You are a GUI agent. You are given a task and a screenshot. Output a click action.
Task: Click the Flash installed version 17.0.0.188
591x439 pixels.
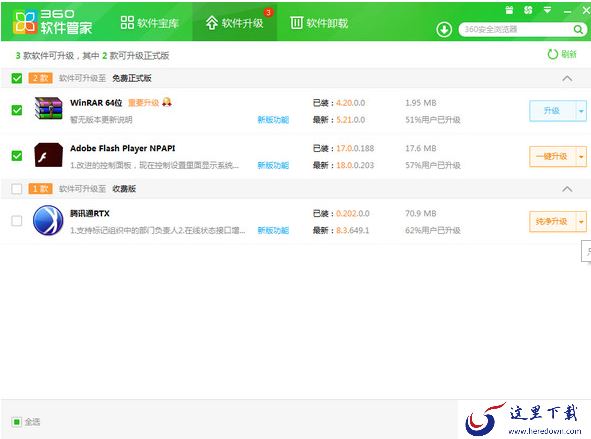coord(355,148)
